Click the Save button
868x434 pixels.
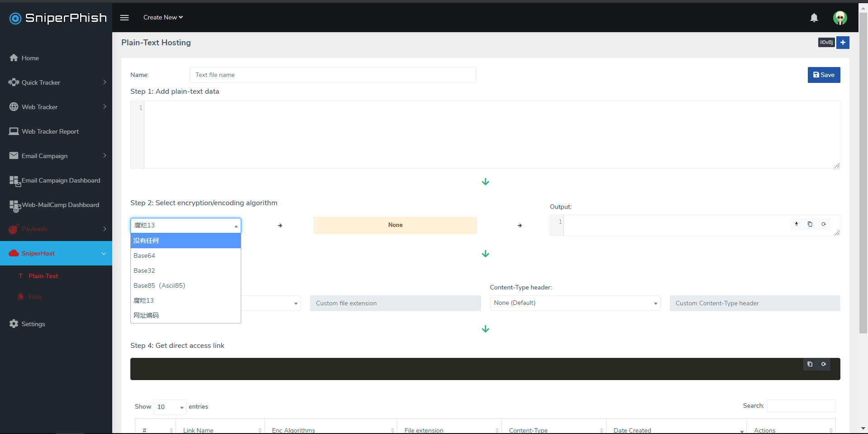[824, 75]
